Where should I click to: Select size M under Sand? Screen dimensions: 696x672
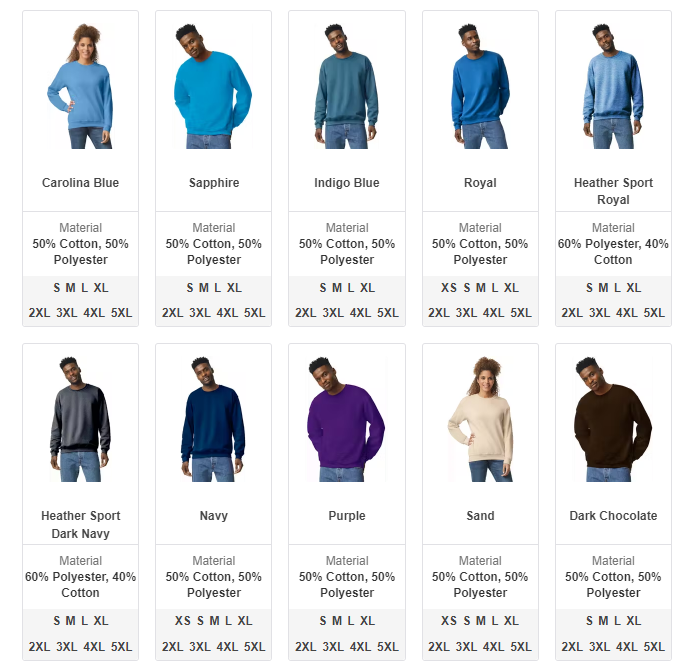pos(481,621)
